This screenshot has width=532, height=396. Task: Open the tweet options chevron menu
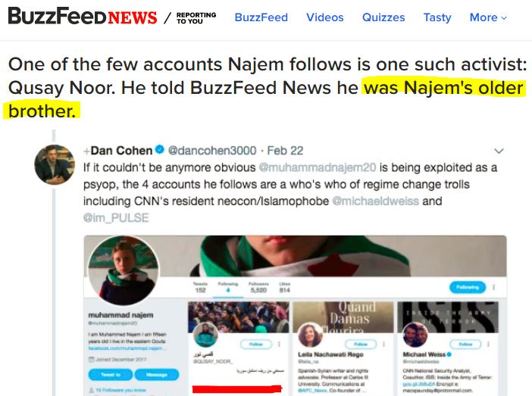tap(499, 151)
